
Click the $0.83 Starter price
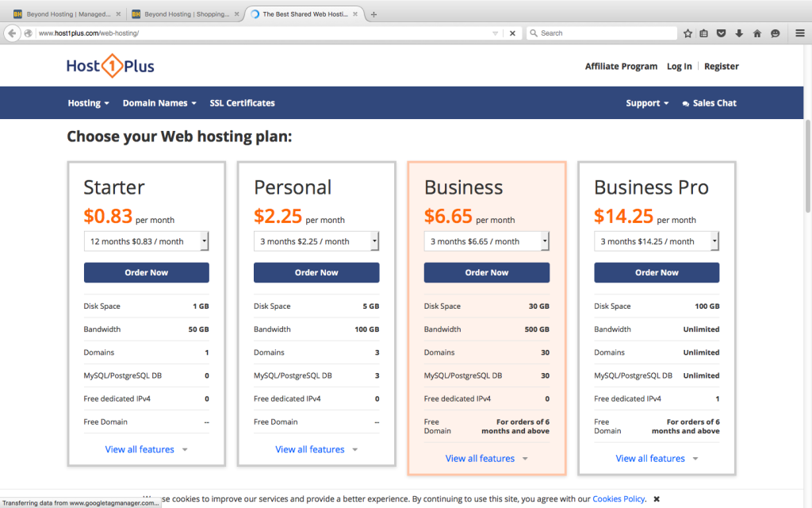[108, 216]
